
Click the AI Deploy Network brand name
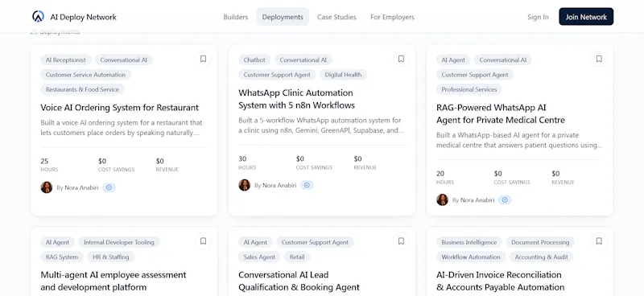coord(84,17)
